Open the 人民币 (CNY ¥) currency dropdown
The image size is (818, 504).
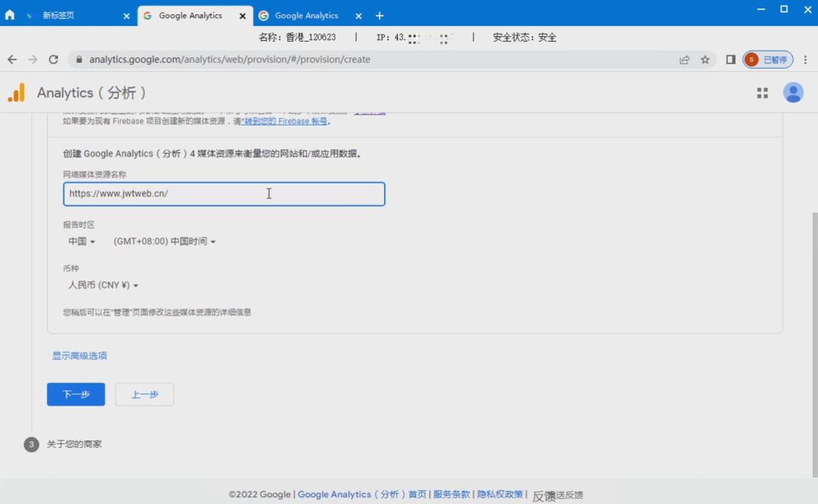103,285
